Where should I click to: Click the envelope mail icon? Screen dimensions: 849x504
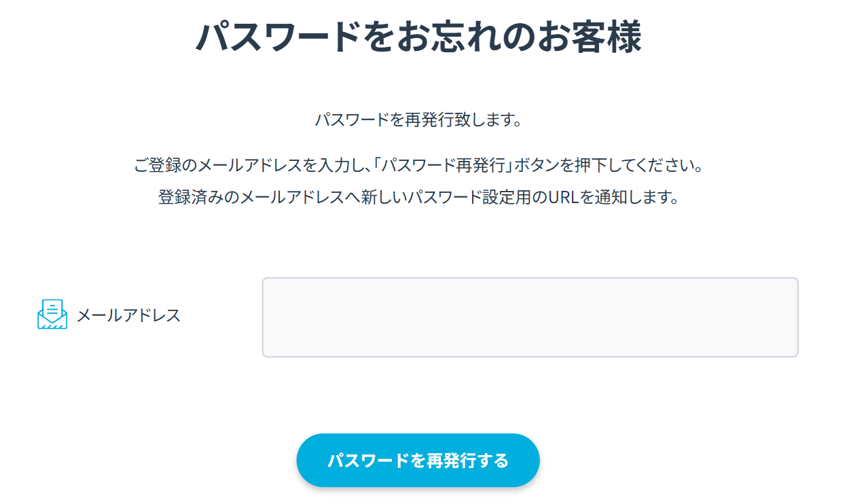pyautogui.click(x=52, y=314)
